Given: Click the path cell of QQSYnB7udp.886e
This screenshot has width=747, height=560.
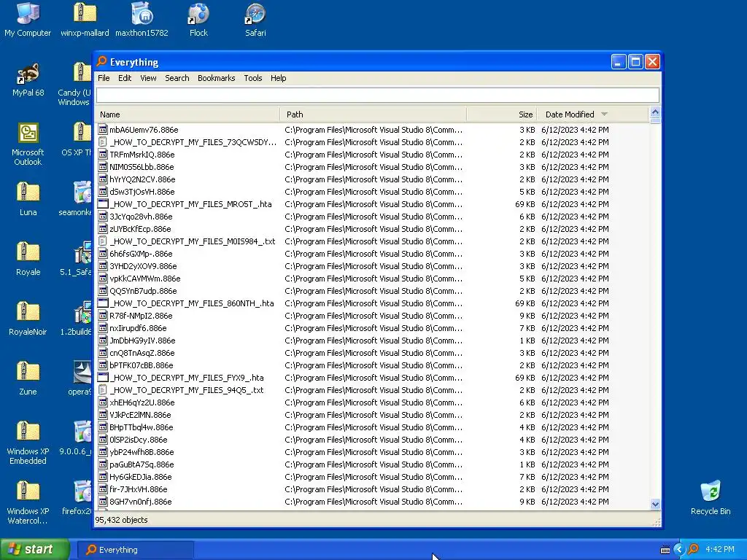Looking at the screenshot, I should [373, 291].
